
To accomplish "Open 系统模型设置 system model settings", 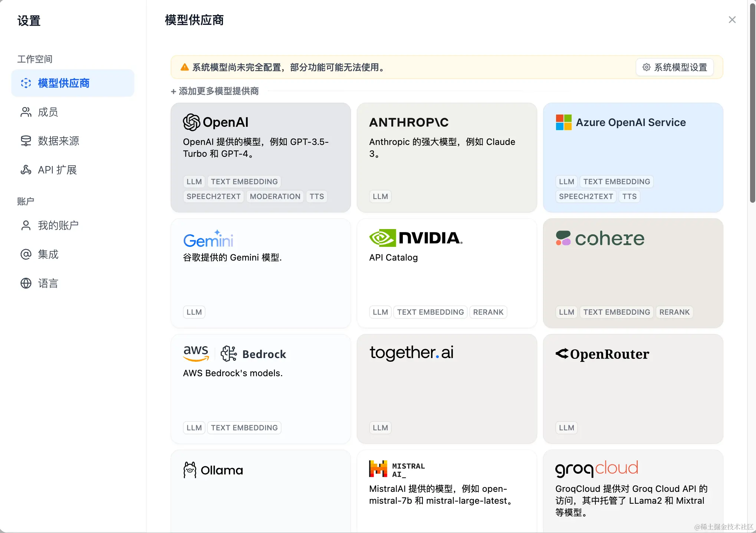I will tap(675, 67).
